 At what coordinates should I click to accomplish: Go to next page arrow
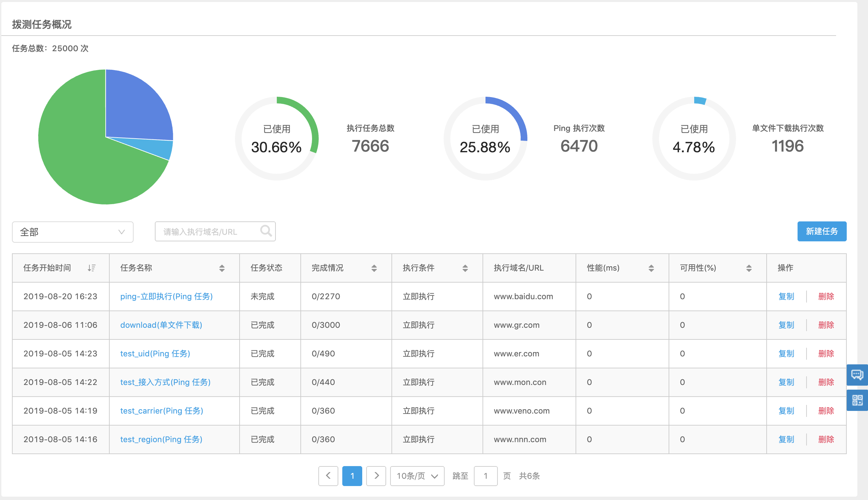(376, 476)
